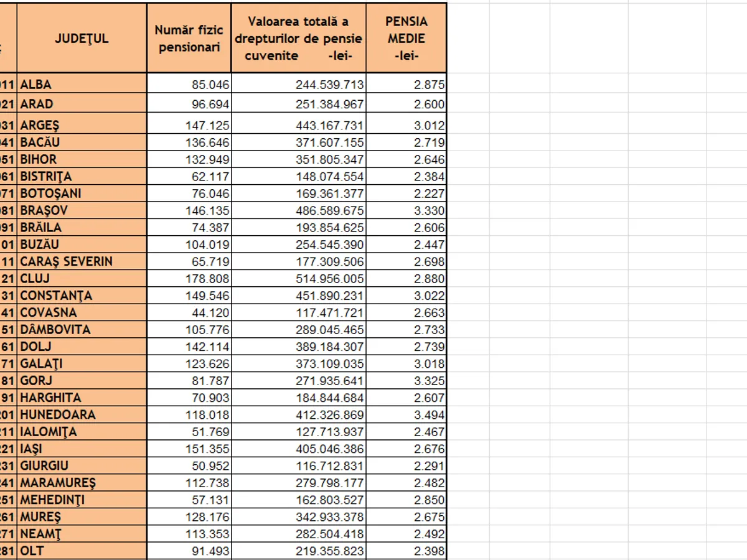This screenshot has height=560, width=747.
Task: Select the IALOMIŢA county cell
Action: (x=82, y=432)
